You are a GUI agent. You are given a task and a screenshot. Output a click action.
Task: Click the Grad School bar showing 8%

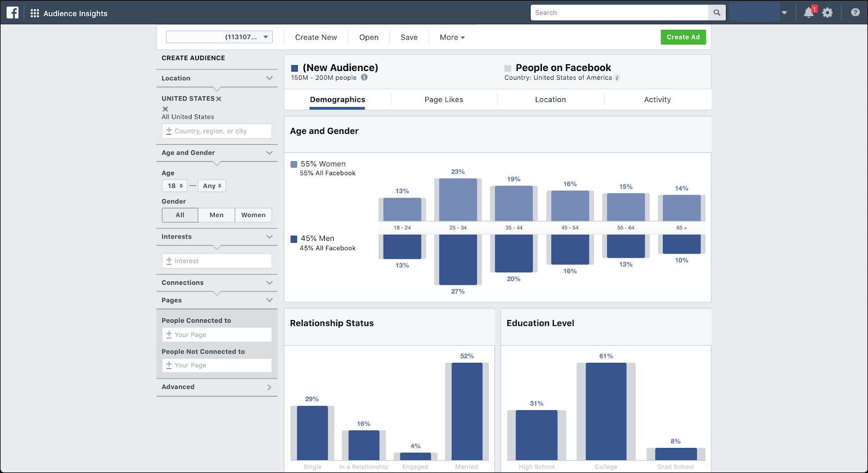click(676, 455)
